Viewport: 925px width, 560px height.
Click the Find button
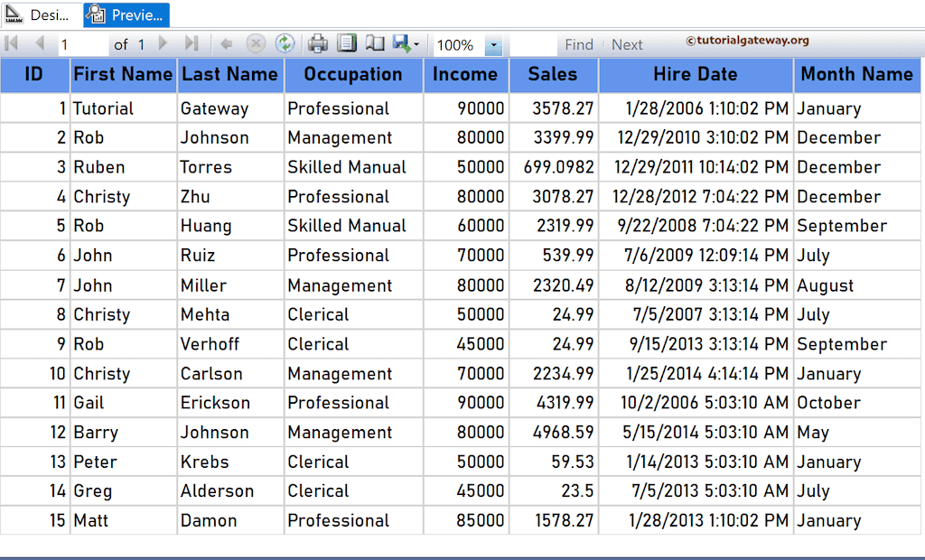click(x=579, y=44)
